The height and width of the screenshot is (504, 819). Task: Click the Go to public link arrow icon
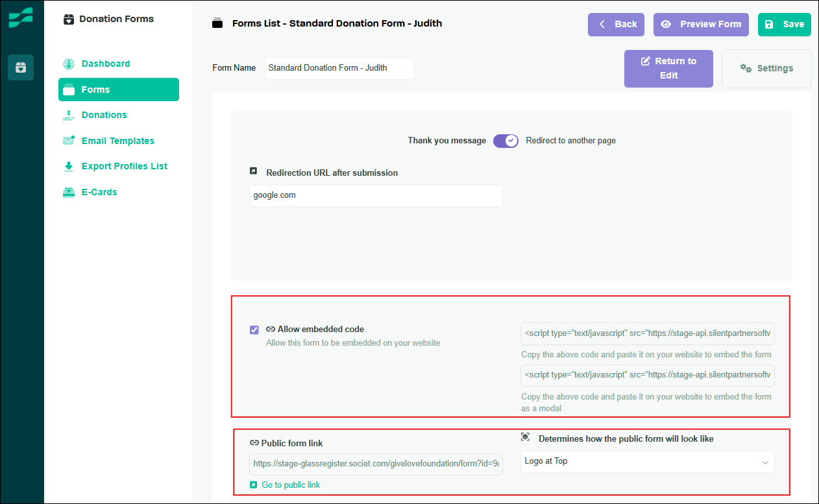pyautogui.click(x=254, y=485)
